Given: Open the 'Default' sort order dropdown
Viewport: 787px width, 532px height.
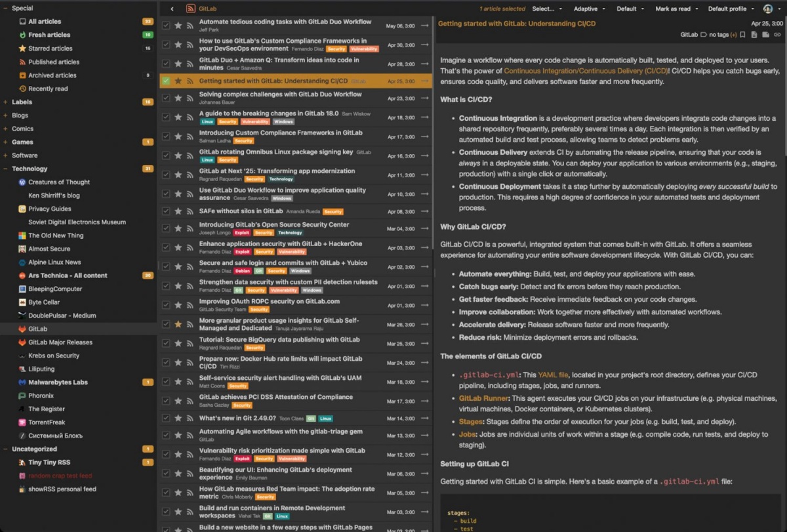Looking at the screenshot, I should [x=630, y=9].
